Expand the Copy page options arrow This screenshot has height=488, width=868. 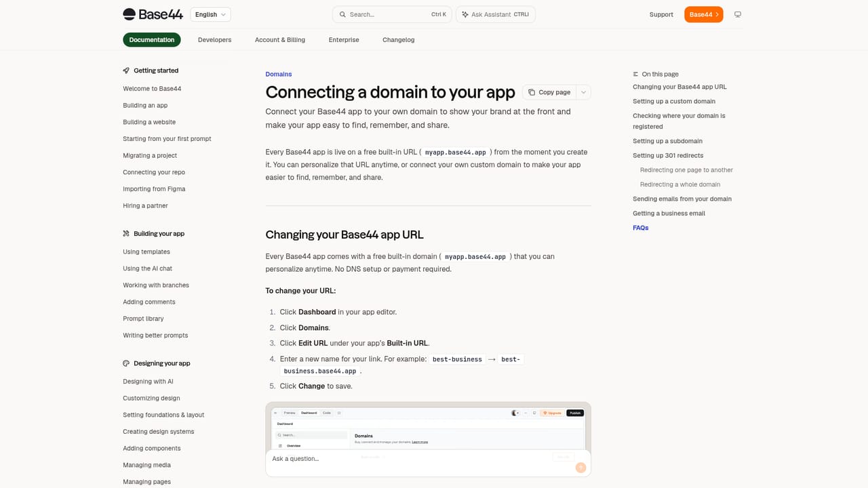coord(583,92)
